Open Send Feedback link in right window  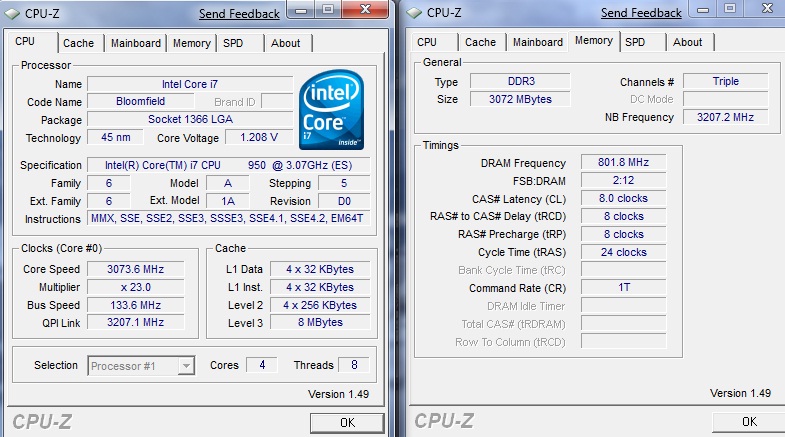641,13
